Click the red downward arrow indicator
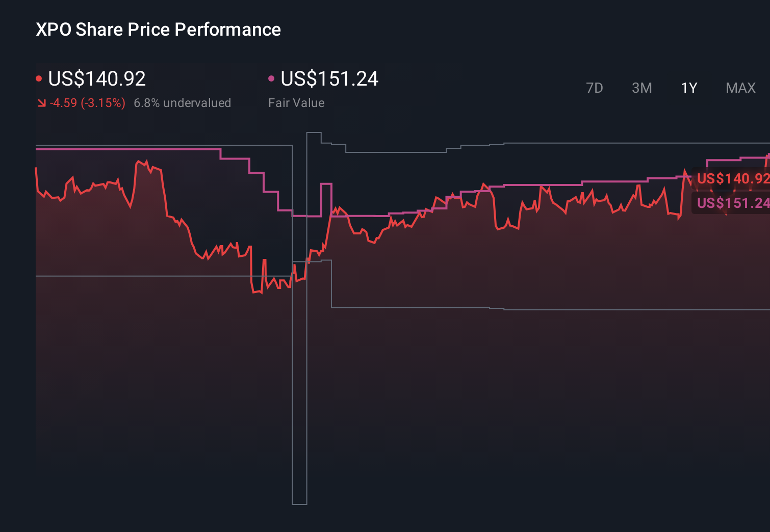The width and height of the screenshot is (770, 532). pos(42,102)
